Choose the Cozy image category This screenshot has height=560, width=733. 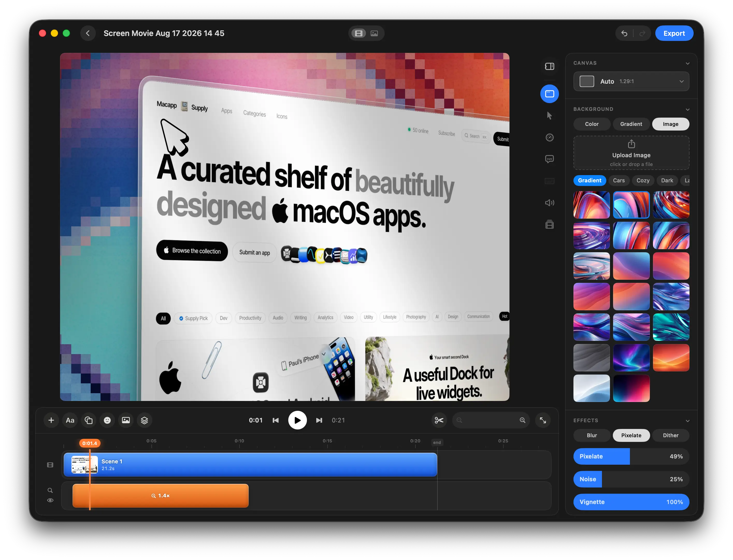point(643,180)
